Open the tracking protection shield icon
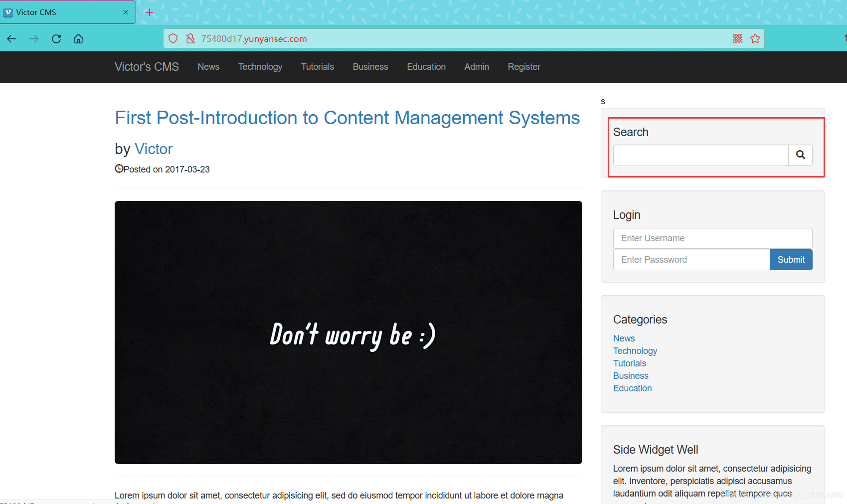This screenshot has height=504, width=847. (x=172, y=38)
